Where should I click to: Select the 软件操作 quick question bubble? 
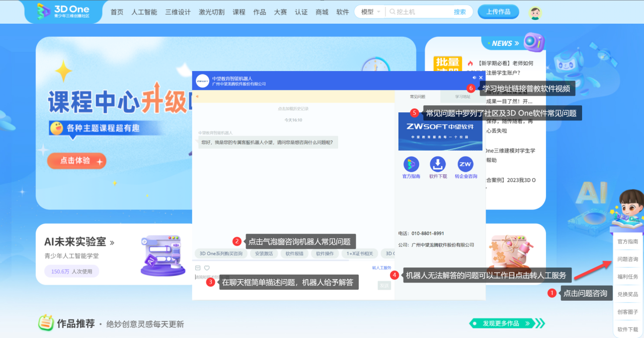click(x=325, y=253)
